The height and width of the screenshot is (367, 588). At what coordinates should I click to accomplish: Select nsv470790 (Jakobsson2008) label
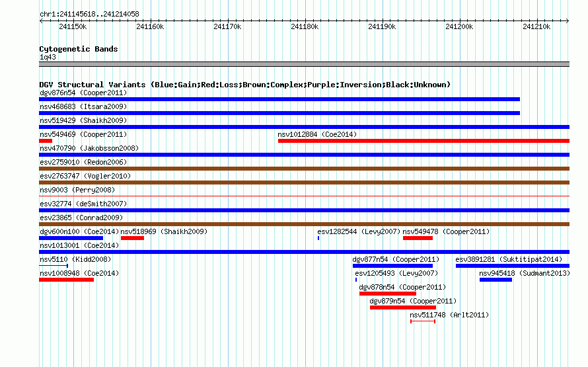[x=89, y=148]
